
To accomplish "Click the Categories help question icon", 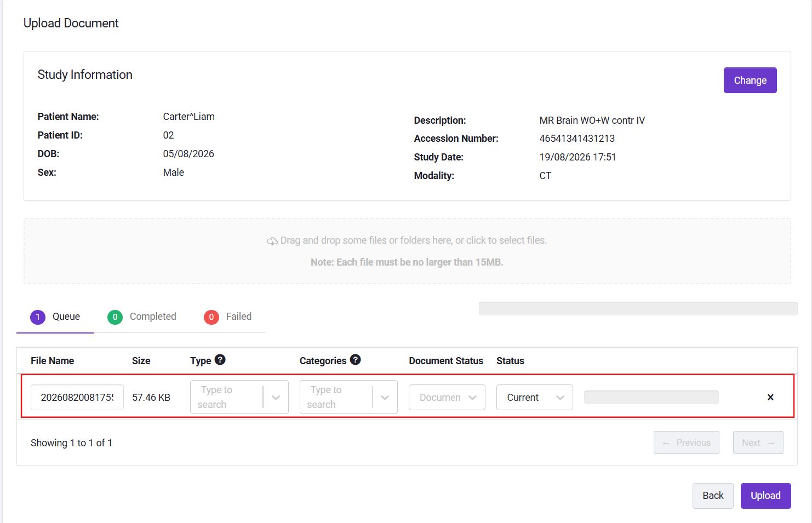I will (355, 360).
